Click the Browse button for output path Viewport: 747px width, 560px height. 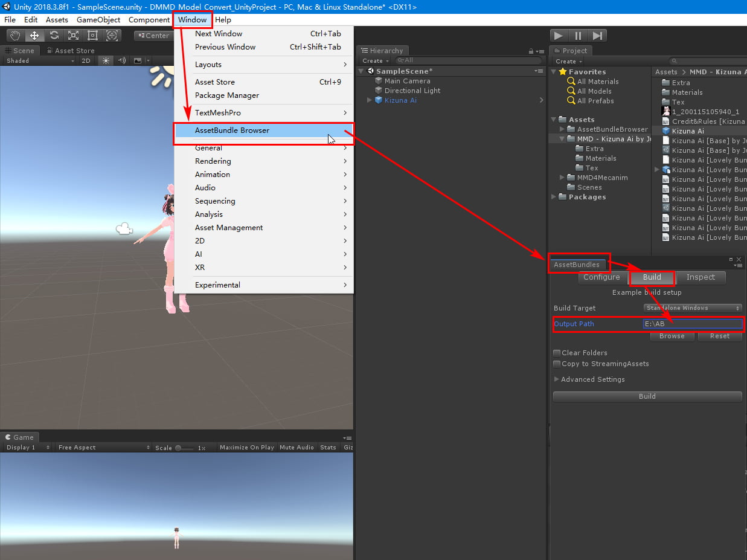pyautogui.click(x=672, y=336)
